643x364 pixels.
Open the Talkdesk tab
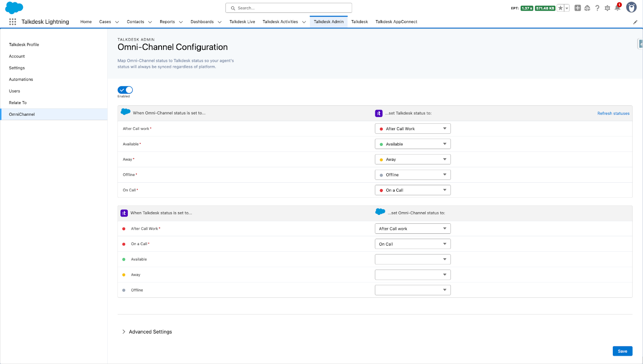click(360, 22)
